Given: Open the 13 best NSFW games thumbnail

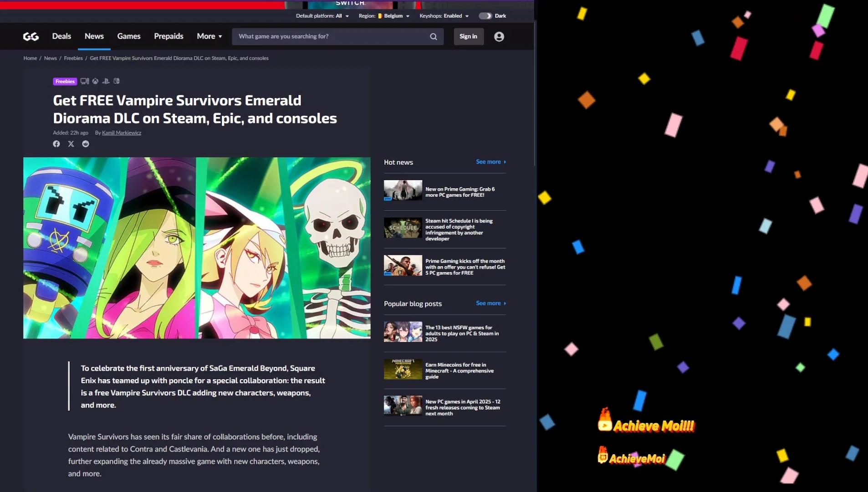Looking at the screenshot, I should click(x=403, y=332).
